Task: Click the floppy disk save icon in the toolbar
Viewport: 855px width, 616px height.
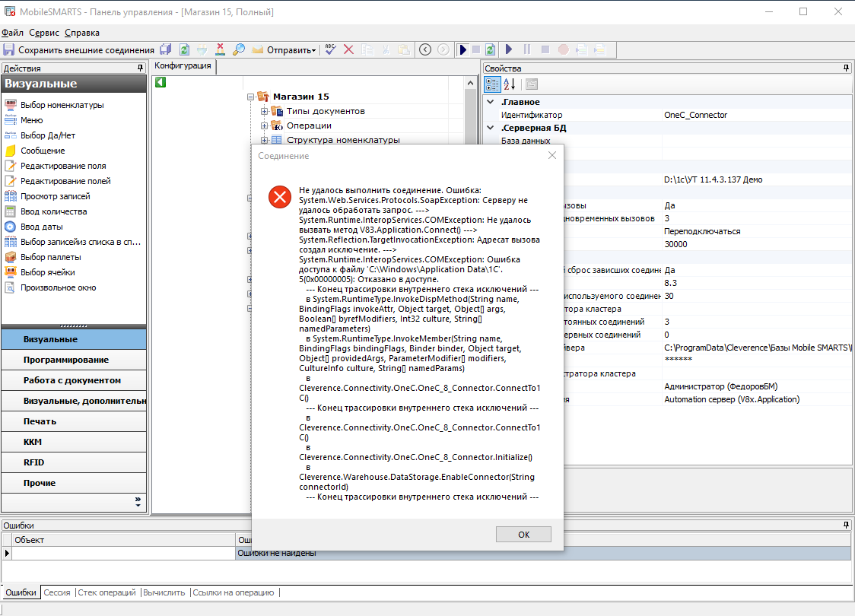Action: coord(8,49)
